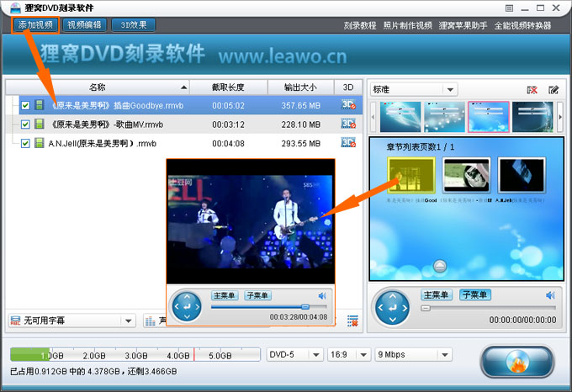572x392 pixels.
Task: Open the 标准 menu template dropdown
Action: tap(414, 89)
